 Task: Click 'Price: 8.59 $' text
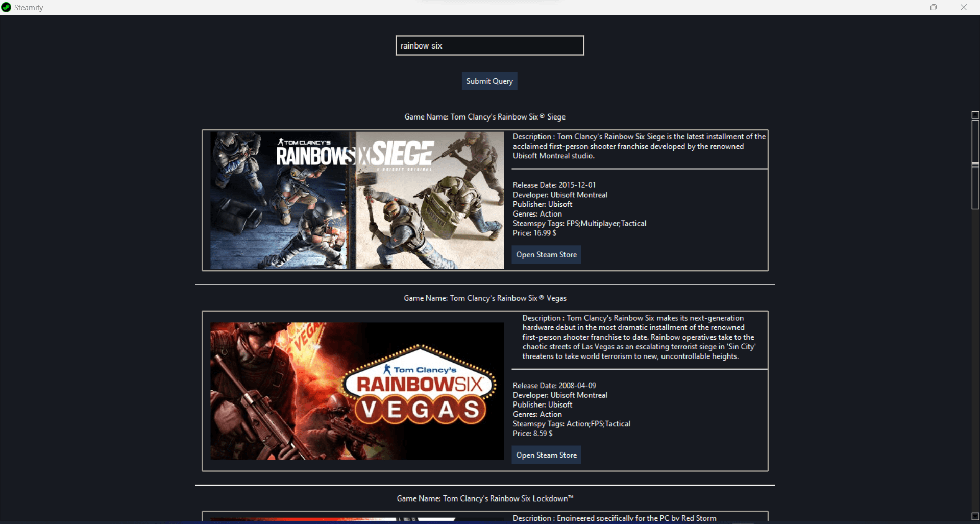click(x=532, y=434)
